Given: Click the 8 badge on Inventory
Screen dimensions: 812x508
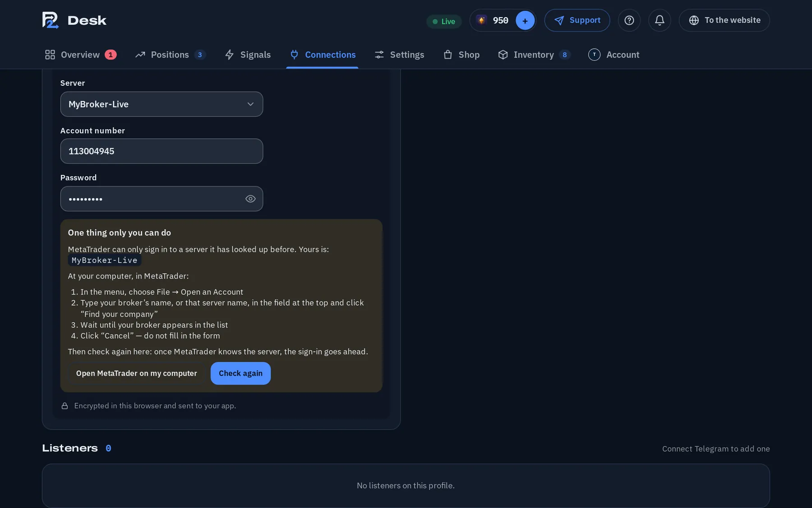Looking at the screenshot, I should pos(565,55).
